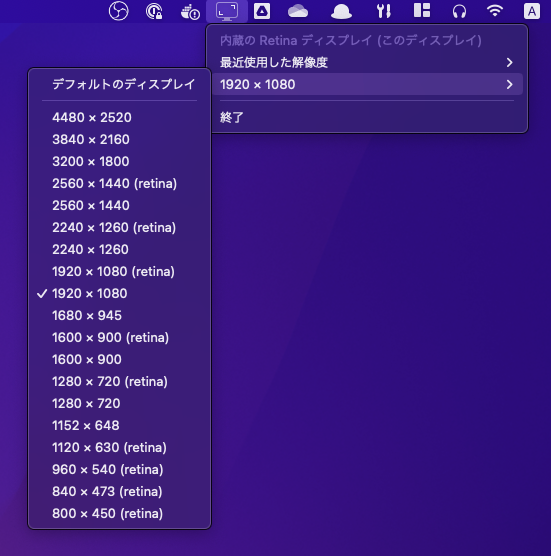Open the wrench and screwdriver tools icon
551x556 pixels.
coord(384,11)
